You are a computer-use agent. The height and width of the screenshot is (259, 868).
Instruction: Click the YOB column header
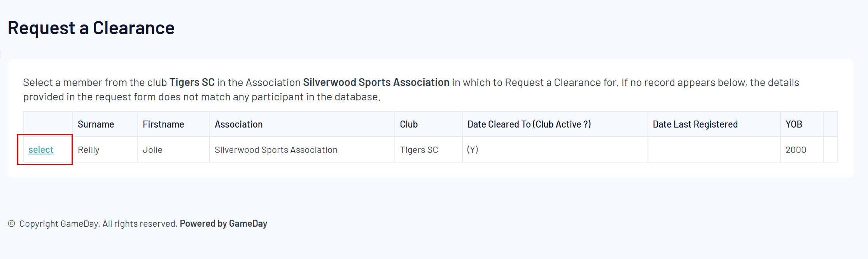[794, 124]
